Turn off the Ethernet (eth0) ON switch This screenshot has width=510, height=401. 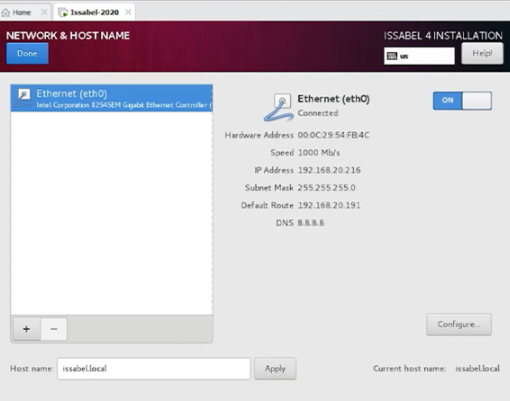[x=462, y=101]
